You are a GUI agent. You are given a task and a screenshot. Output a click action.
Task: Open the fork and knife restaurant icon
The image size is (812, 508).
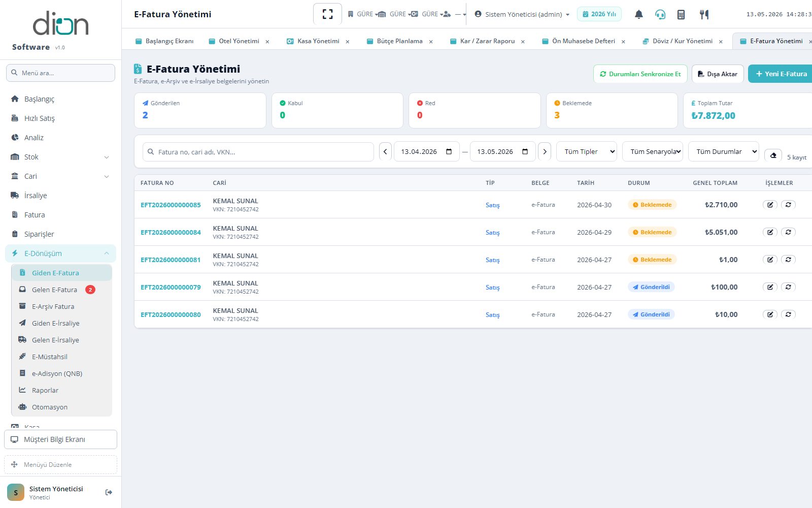(704, 14)
